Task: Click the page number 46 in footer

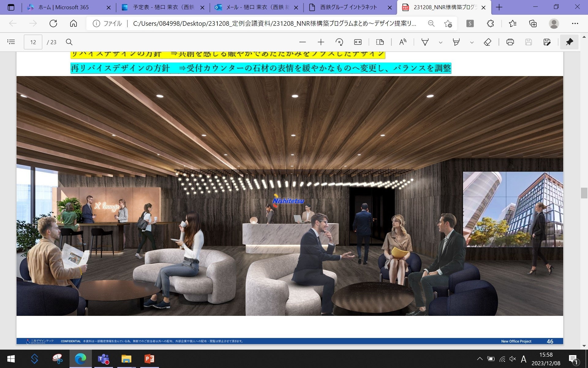Action: [x=550, y=341]
